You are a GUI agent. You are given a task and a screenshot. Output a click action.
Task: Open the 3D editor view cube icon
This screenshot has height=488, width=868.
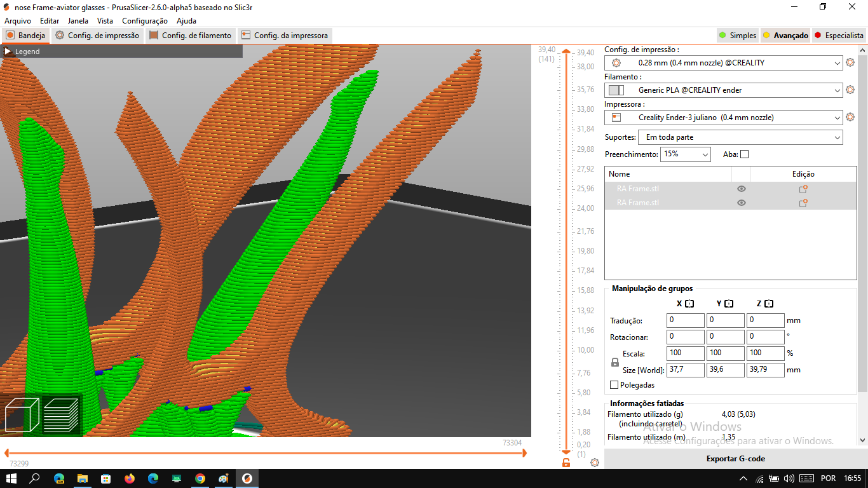pos(22,415)
